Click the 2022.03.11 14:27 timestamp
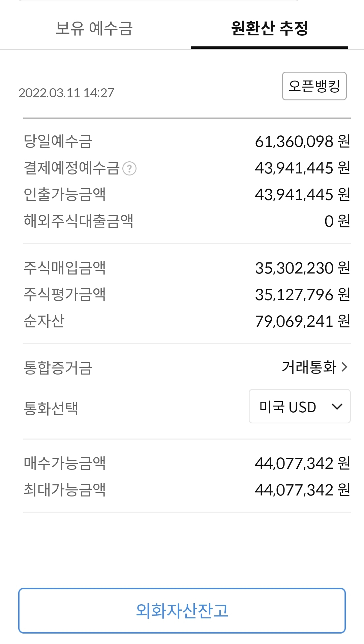 click(x=66, y=93)
